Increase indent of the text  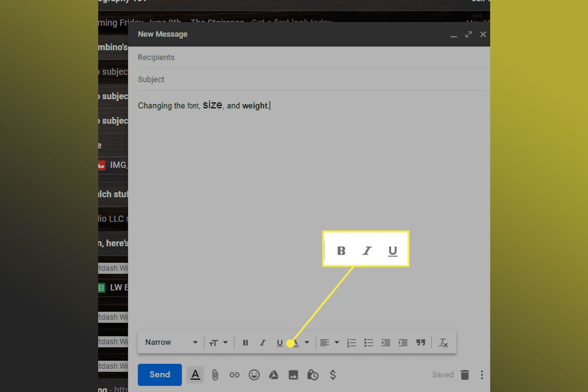click(403, 343)
